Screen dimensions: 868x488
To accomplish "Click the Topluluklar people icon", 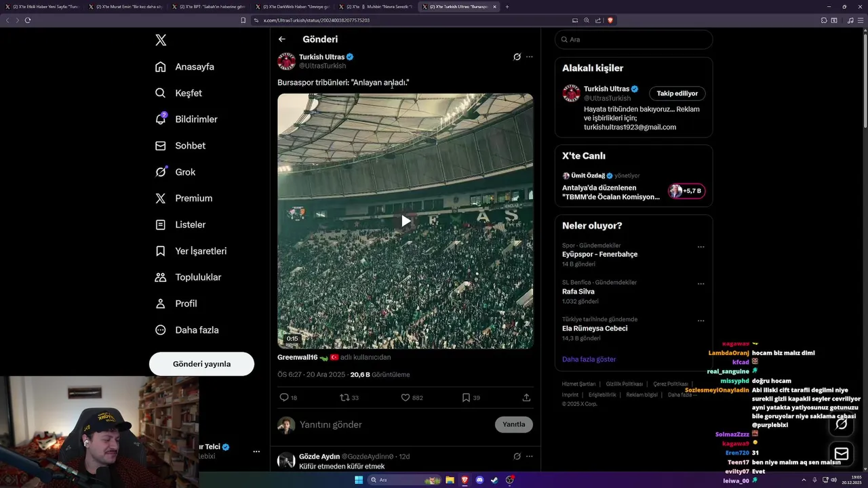I will [x=161, y=277].
